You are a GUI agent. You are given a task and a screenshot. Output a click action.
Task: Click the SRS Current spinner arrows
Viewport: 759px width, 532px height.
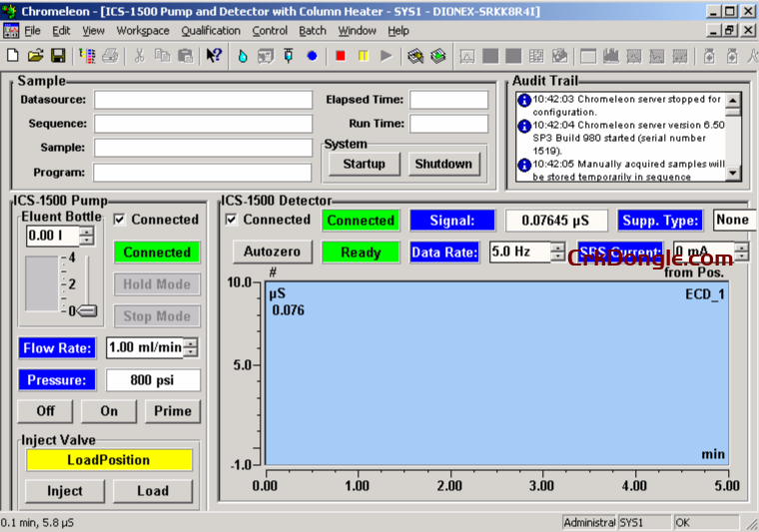point(741,252)
